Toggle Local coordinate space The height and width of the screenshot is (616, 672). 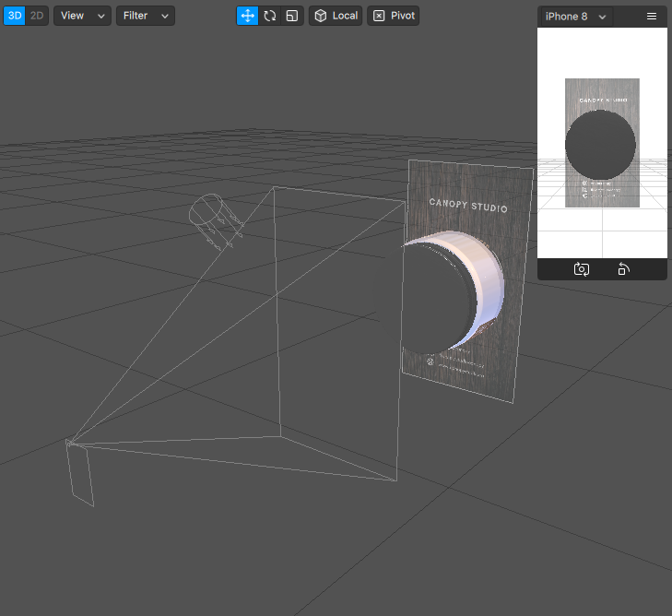tap(336, 16)
